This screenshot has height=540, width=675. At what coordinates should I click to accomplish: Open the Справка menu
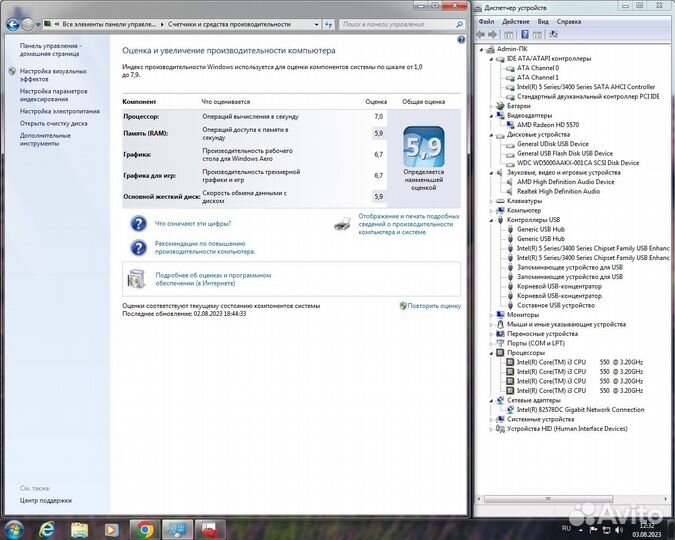[569, 22]
